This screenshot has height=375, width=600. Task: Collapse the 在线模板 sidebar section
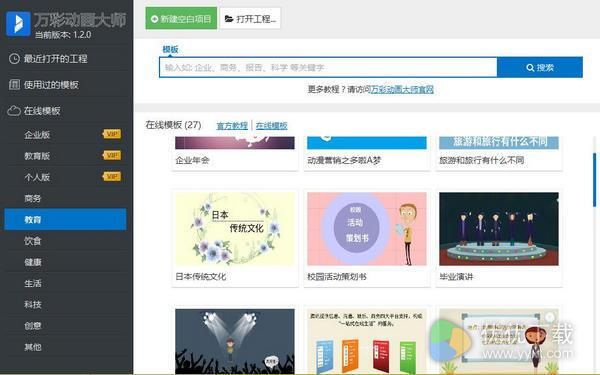[x=65, y=111]
